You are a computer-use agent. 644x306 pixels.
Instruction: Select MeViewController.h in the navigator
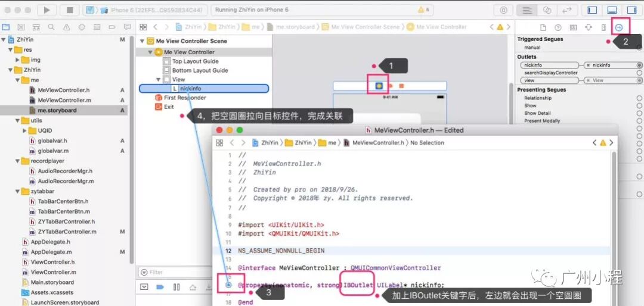tap(64, 90)
